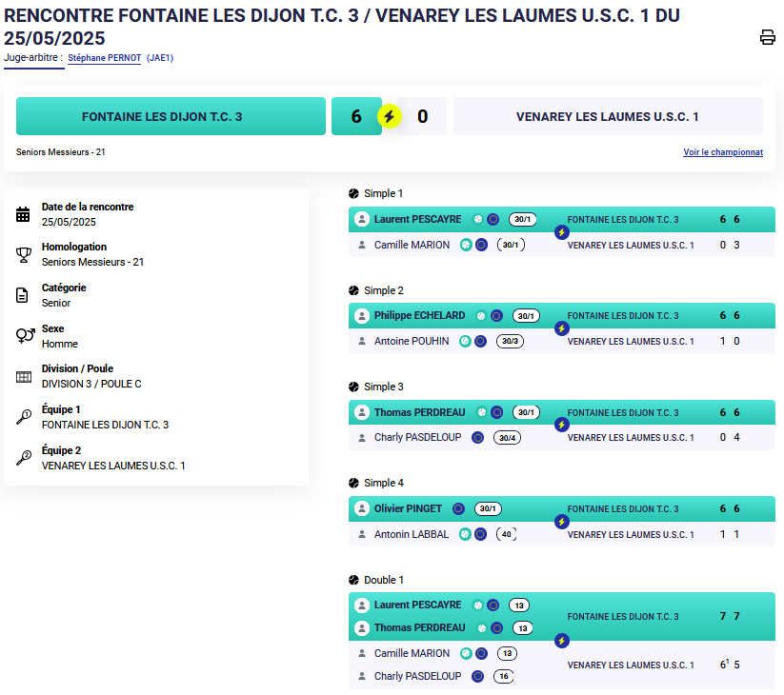Click the lightning icon in the Simple 1 match
This screenshot has width=784, height=695.
[x=561, y=232]
